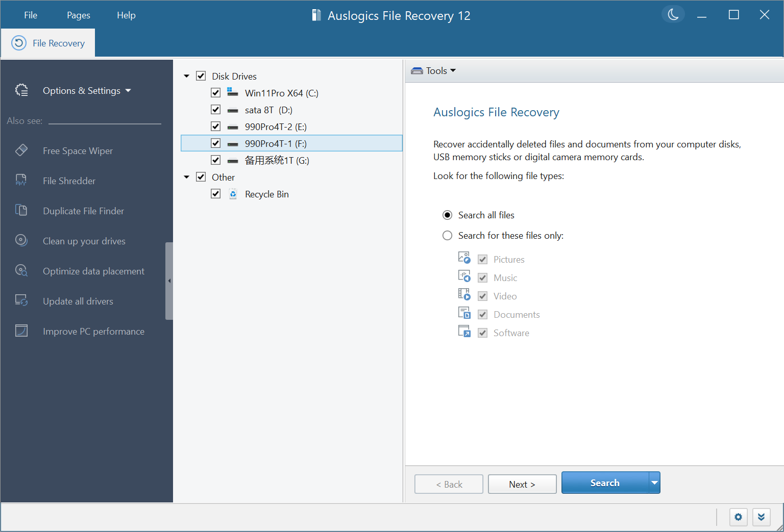
Task: Open settings via the gear icon
Action: pyautogui.click(x=738, y=517)
